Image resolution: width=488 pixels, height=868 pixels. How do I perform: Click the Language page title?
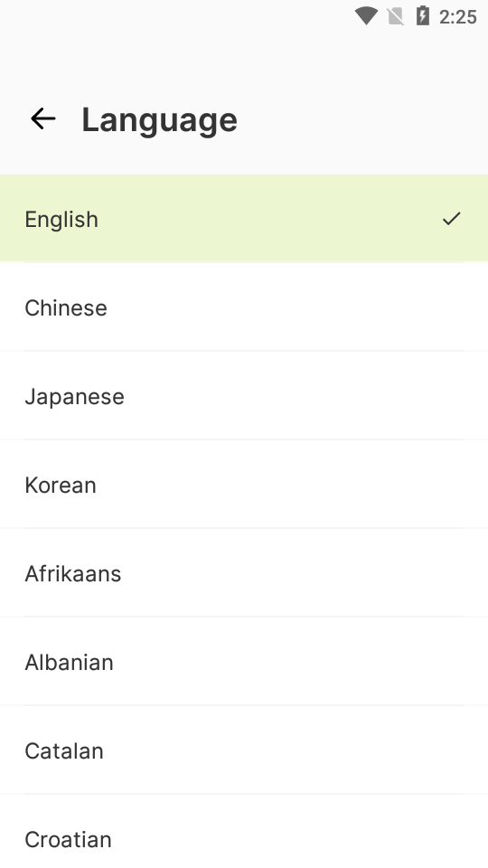[x=160, y=120]
